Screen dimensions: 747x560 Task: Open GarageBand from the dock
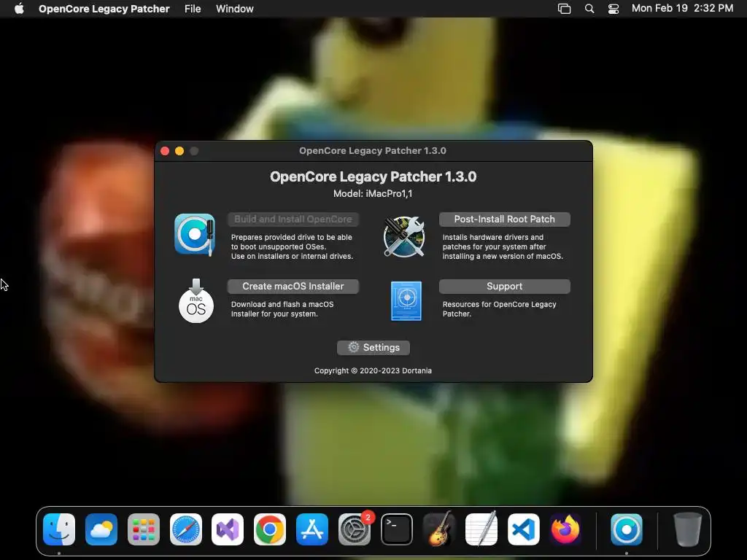pyautogui.click(x=438, y=529)
